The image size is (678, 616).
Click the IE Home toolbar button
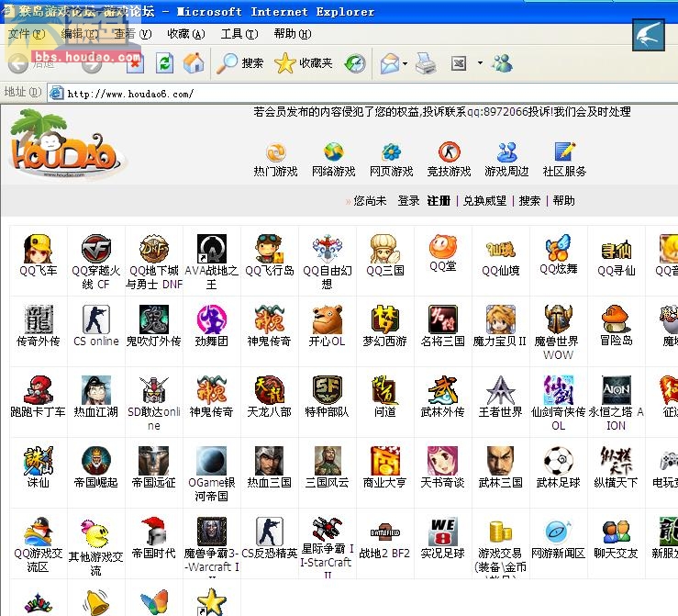tap(194, 63)
